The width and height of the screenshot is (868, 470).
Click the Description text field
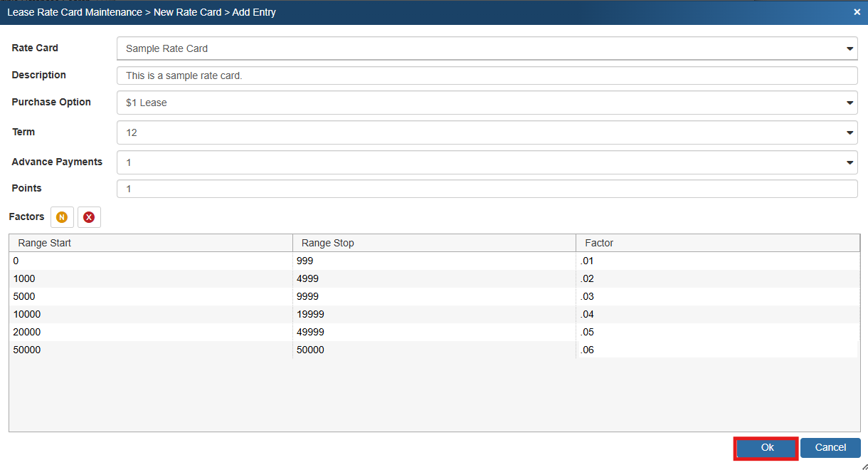[487, 75]
